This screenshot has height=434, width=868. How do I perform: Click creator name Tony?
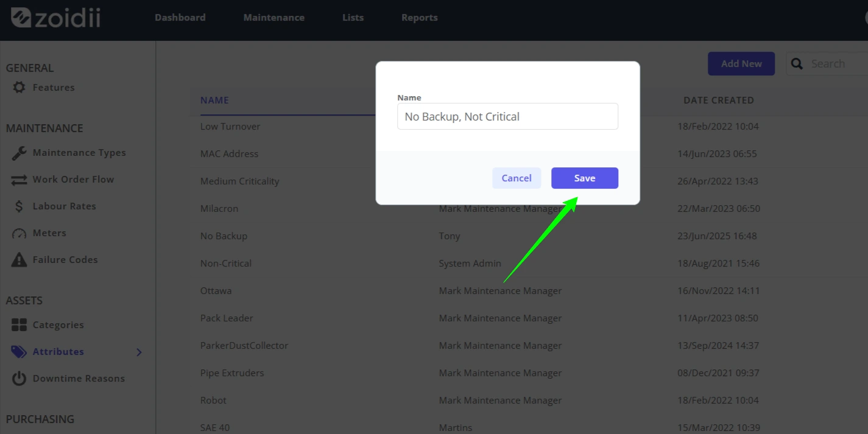point(450,236)
